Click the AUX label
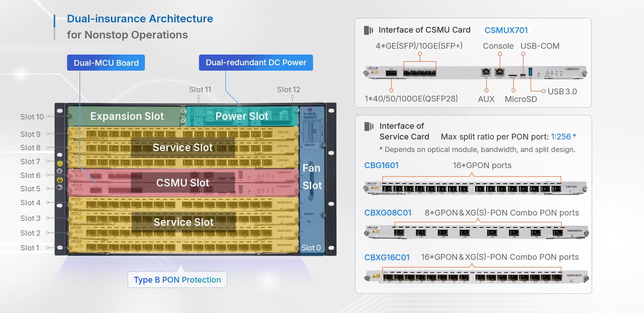The image size is (644, 313). coord(486,98)
